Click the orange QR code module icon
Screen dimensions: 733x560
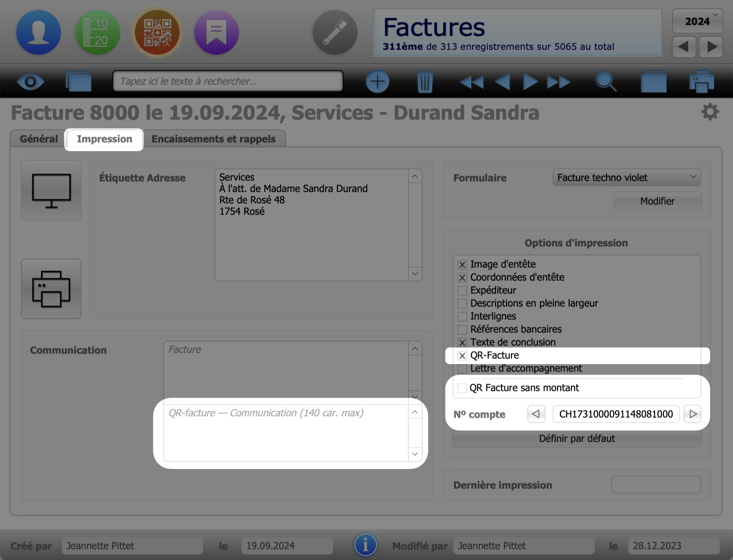tap(157, 33)
